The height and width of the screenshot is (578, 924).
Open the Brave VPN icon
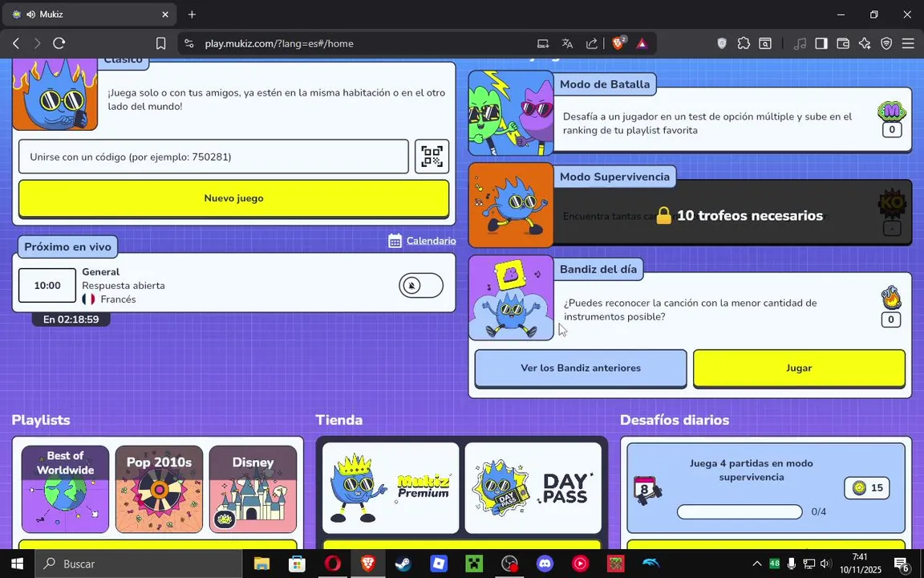coord(886,43)
